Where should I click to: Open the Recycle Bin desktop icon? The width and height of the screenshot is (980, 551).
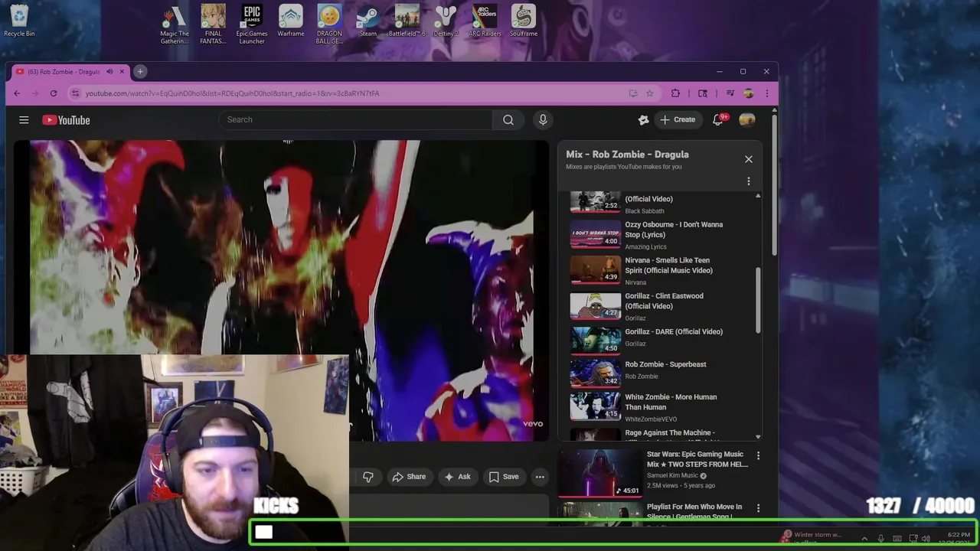point(19,21)
